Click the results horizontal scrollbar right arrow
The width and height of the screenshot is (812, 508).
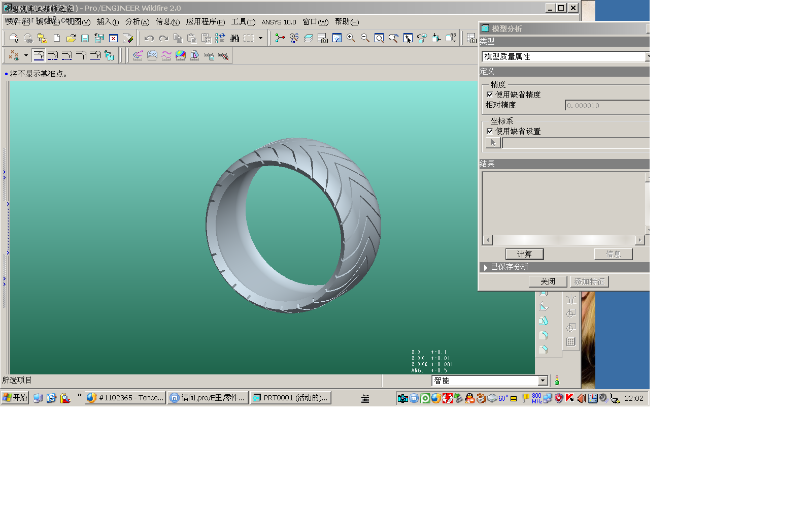point(640,240)
